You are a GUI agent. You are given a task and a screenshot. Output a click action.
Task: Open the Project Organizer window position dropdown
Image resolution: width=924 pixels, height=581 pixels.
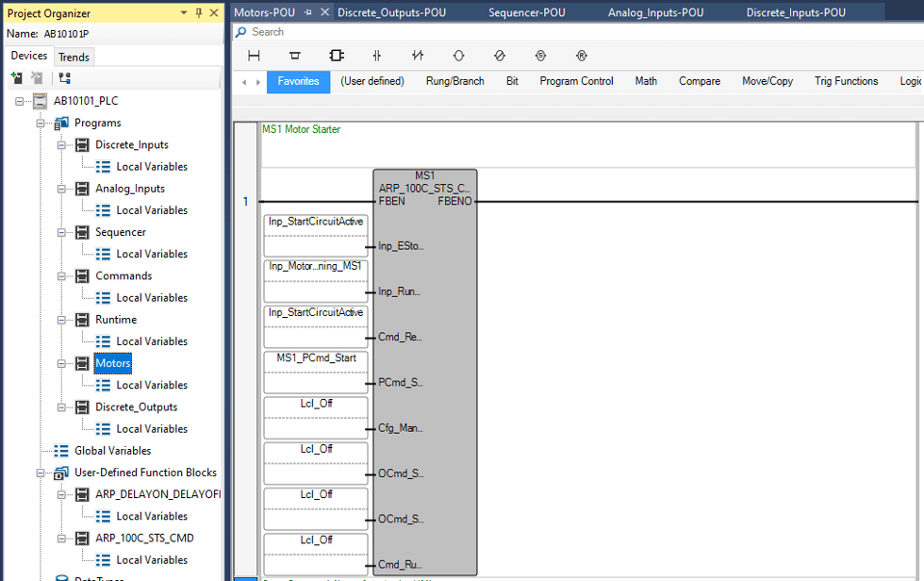click(184, 13)
